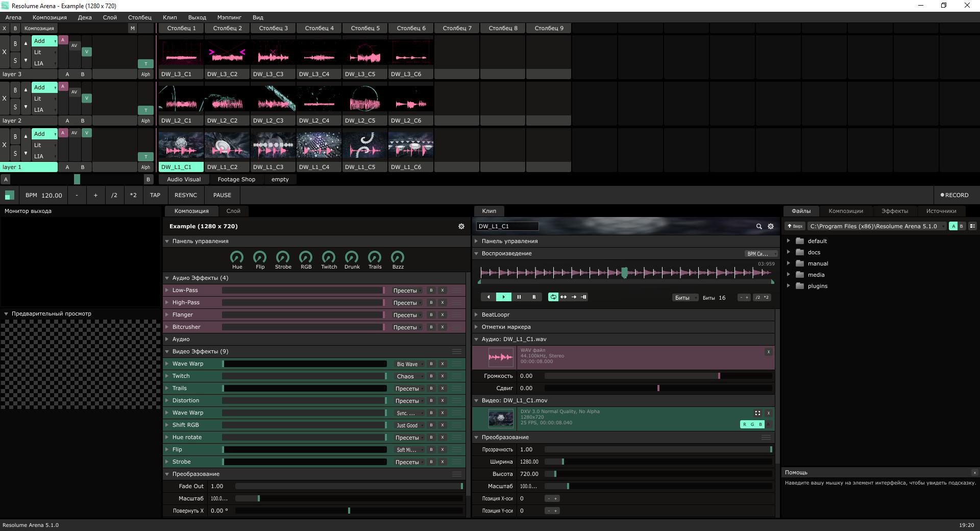This screenshot has width=980, height=531.
Task: Switch to the Эффекты tab
Action: [894, 211]
